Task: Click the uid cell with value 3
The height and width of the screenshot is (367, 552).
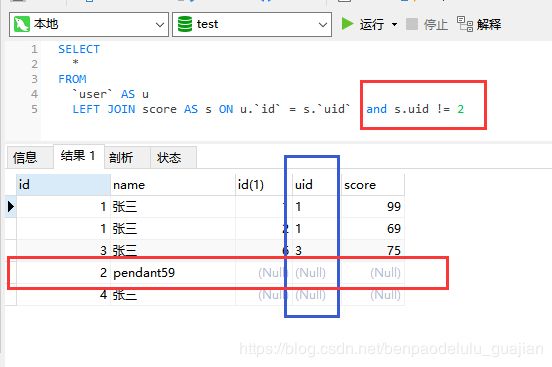Action: 316,250
